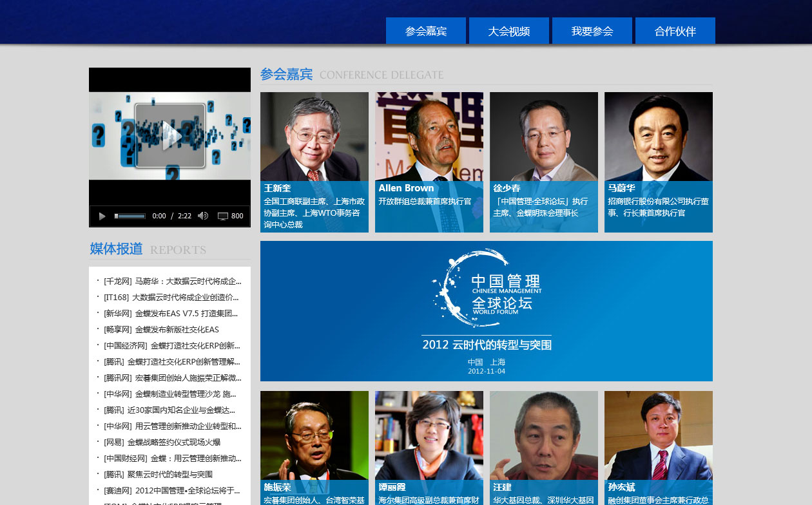
Task: Open 谭丽霞 delegate photo card
Action: [x=429, y=448]
